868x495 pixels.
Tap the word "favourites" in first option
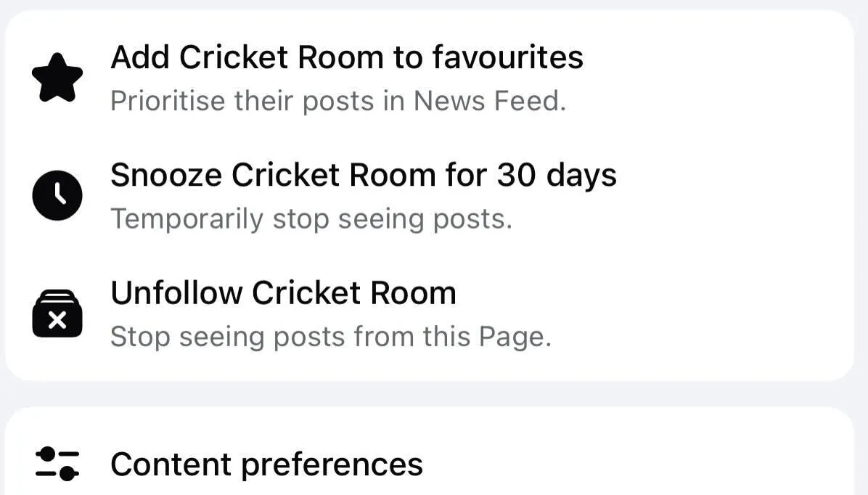508,57
